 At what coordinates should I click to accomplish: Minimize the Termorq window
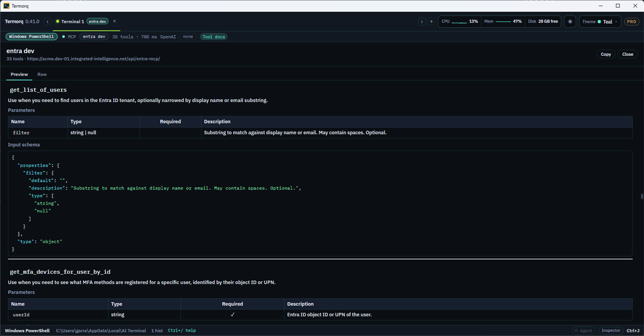(601, 6)
